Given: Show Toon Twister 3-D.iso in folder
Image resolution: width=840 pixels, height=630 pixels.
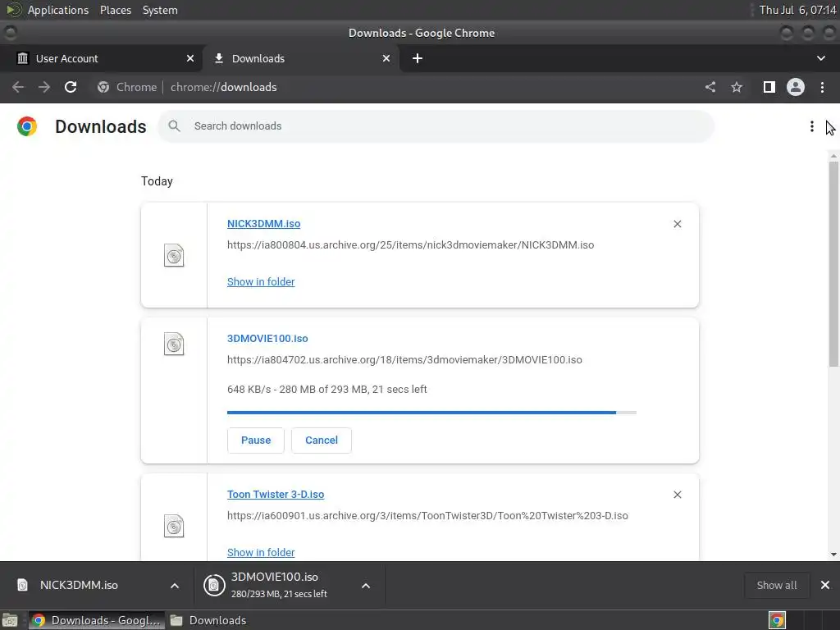Looking at the screenshot, I should 261,552.
